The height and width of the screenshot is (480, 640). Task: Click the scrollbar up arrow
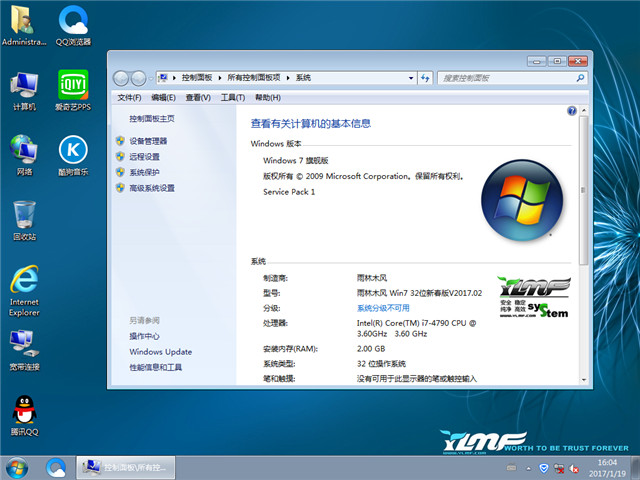(584, 110)
